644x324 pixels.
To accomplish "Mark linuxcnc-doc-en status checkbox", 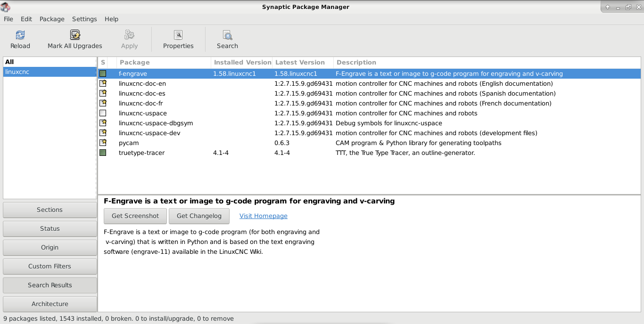I will pyautogui.click(x=103, y=84).
